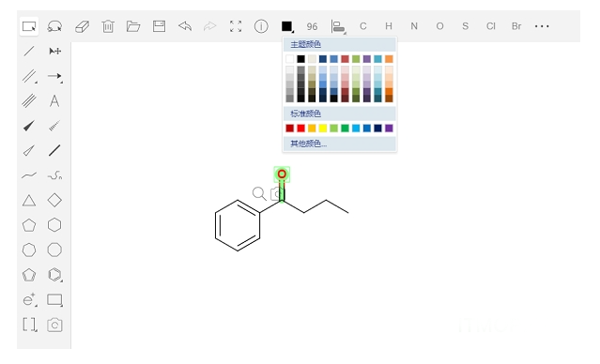Select the benzene ring tool
This screenshot has height=364, width=600.
click(54, 275)
